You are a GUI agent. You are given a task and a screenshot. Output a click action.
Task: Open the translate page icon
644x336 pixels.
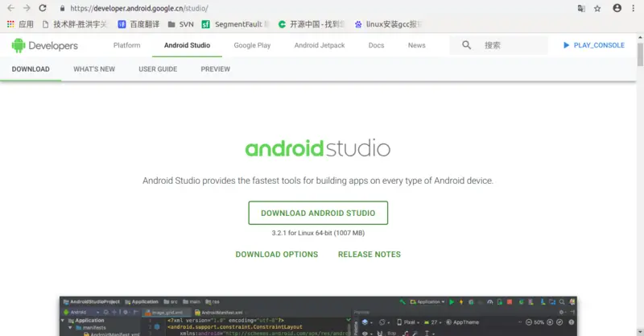coord(581,8)
